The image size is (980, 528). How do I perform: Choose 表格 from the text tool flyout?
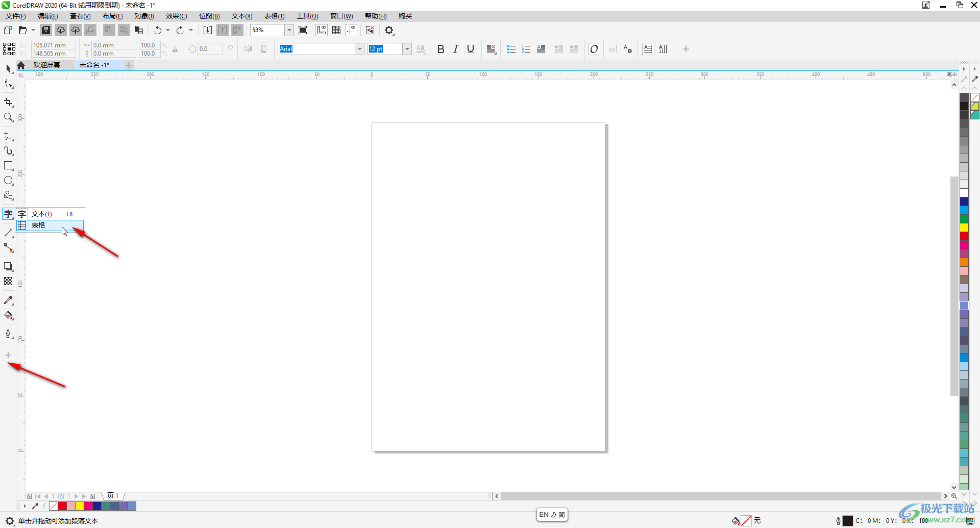point(50,225)
